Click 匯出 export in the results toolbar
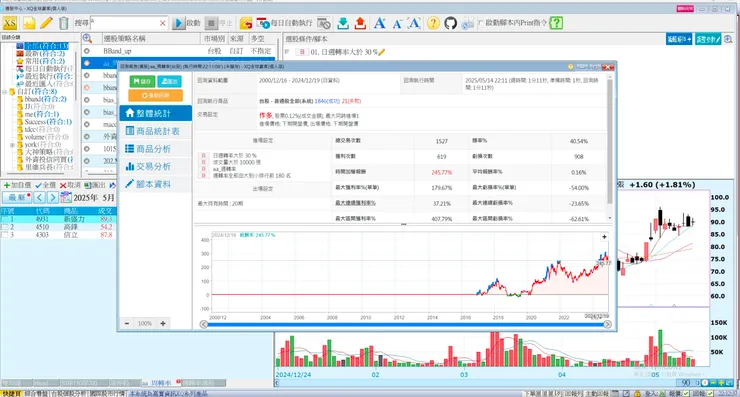 point(95,185)
